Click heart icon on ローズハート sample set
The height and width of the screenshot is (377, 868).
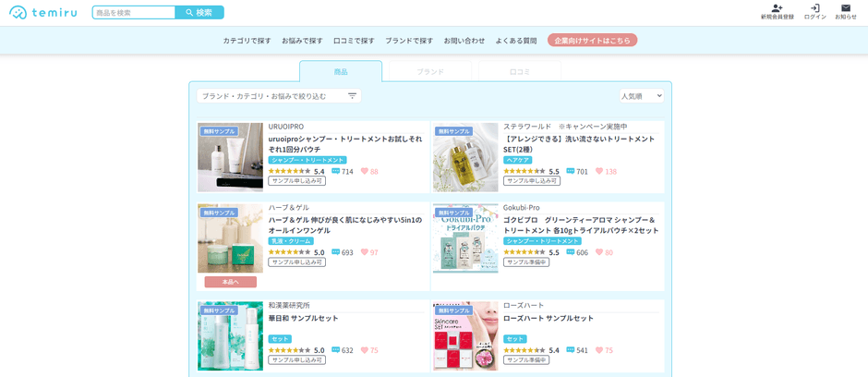pyautogui.click(x=599, y=350)
